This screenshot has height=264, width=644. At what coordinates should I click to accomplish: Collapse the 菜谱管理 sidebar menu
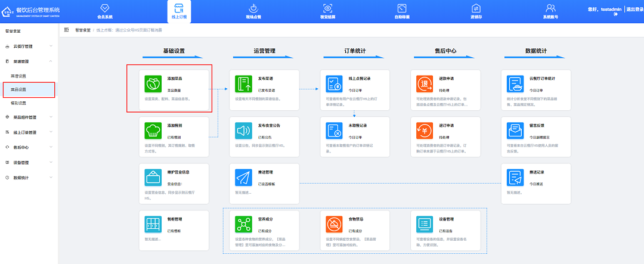(29, 61)
